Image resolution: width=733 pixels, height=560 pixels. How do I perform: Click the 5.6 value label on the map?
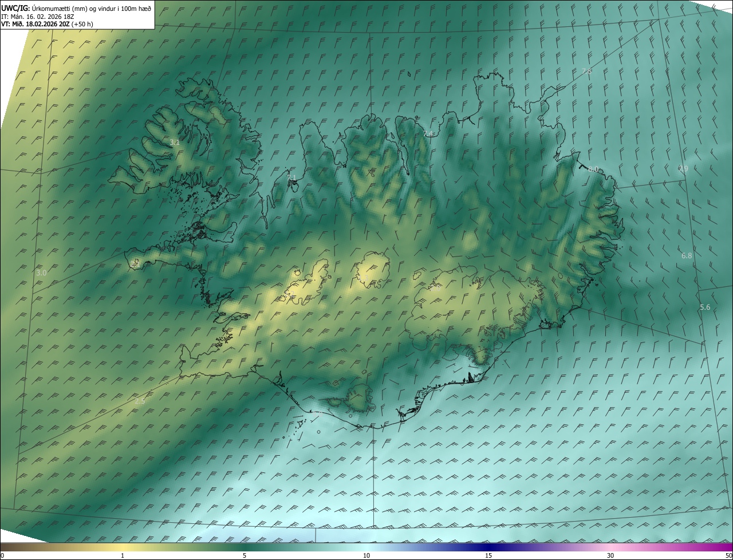(705, 307)
